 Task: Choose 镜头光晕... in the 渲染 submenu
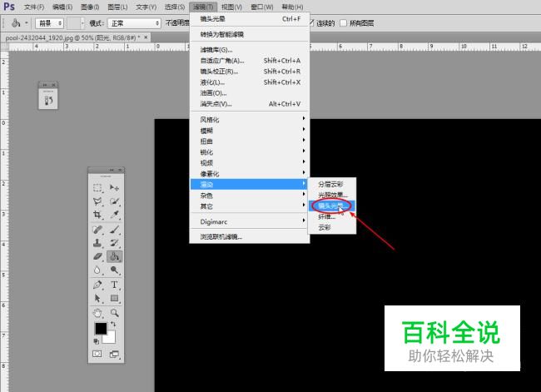(332, 206)
